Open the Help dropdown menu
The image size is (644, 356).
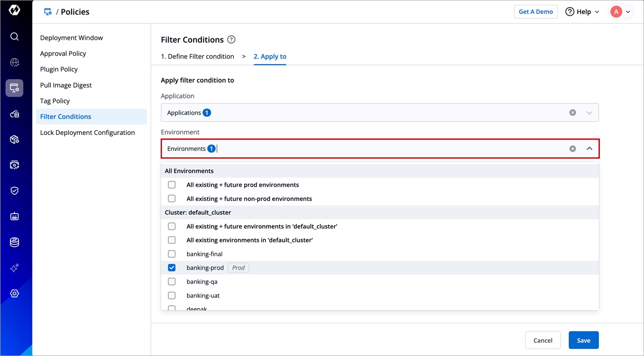(x=582, y=12)
